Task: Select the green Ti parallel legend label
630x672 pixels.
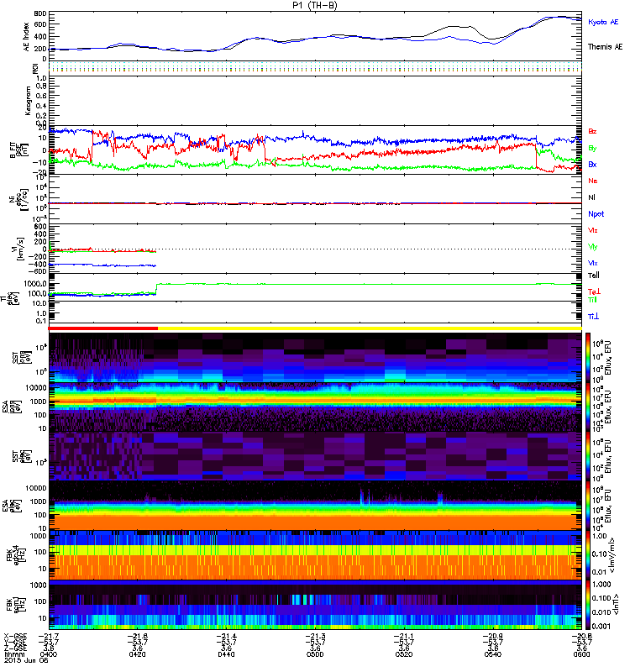Action: 592,300
